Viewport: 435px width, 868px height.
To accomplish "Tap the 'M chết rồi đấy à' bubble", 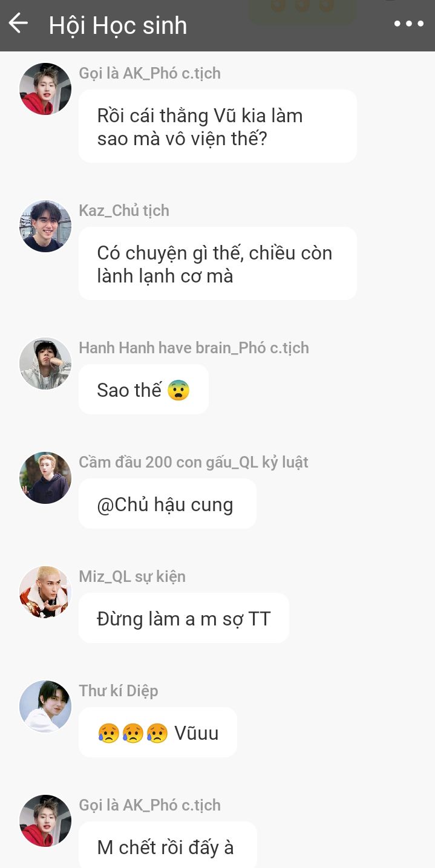I will [x=168, y=845].
